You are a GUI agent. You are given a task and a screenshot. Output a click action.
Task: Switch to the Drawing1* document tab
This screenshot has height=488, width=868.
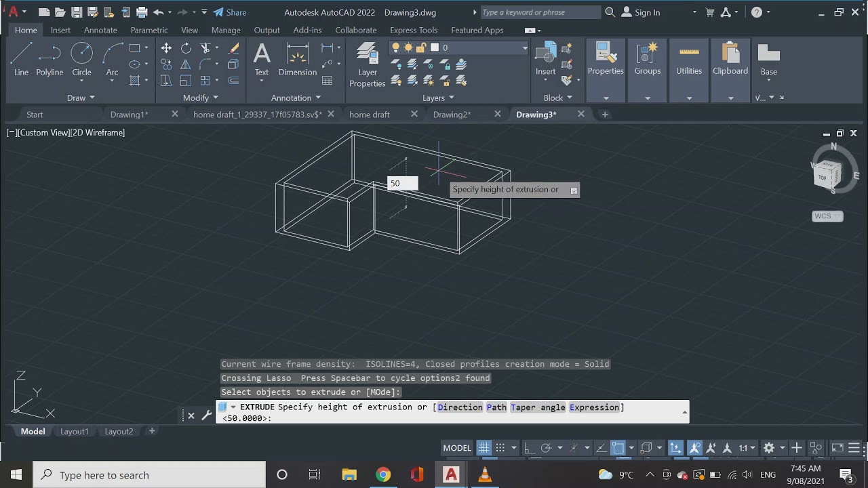pyautogui.click(x=129, y=115)
